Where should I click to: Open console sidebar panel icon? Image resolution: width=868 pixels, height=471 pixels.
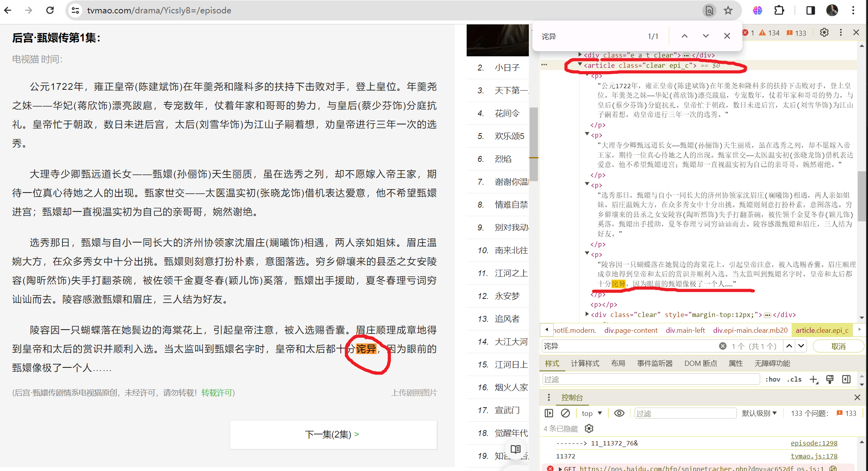coord(549,413)
